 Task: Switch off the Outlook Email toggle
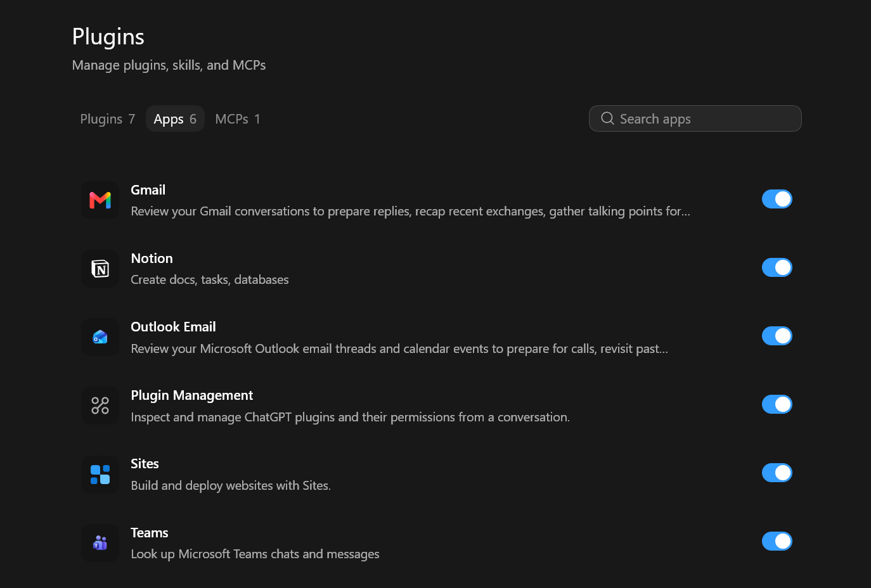pos(777,336)
